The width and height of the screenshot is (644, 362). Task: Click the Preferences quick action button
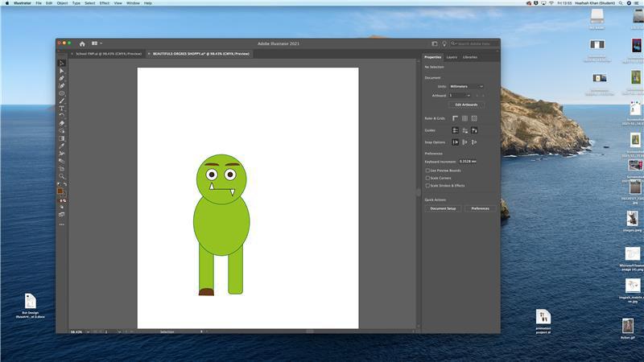click(x=480, y=208)
